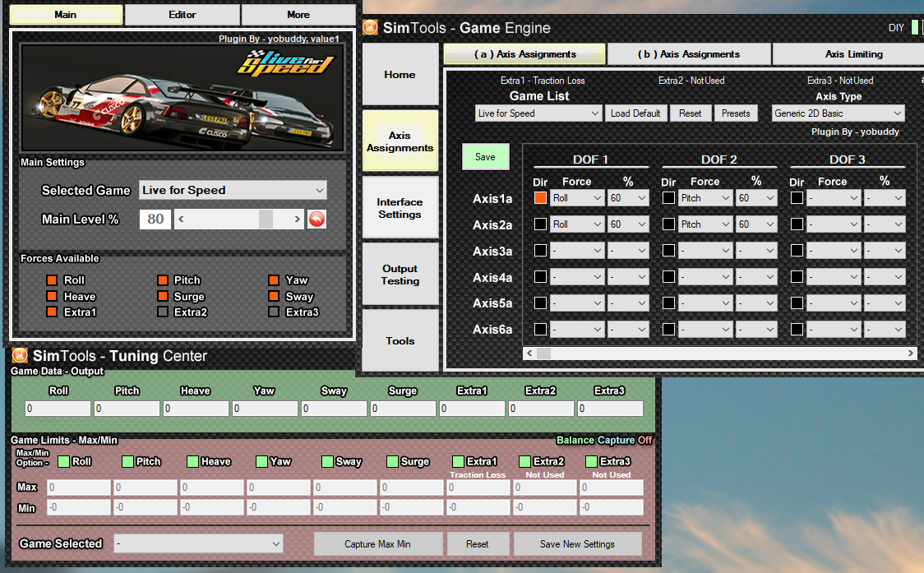This screenshot has height=573, width=924.
Task: Open the Axis2a DOF 2 percent dropdown
Action: click(x=756, y=224)
